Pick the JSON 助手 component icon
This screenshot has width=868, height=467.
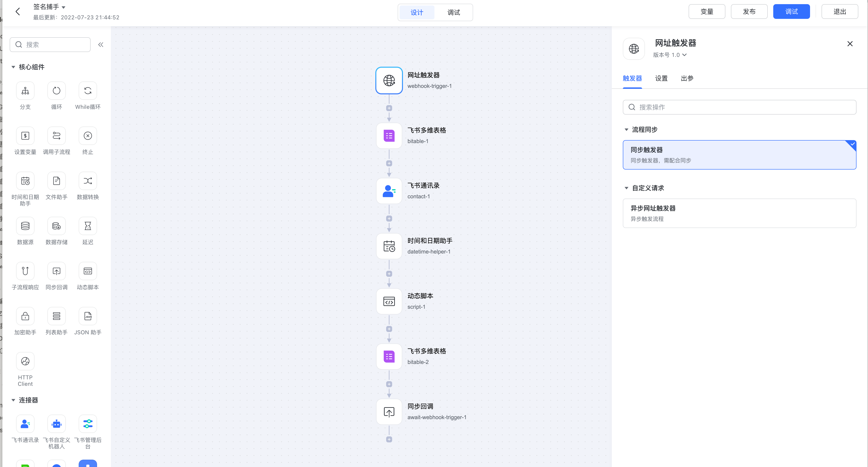(88, 316)
